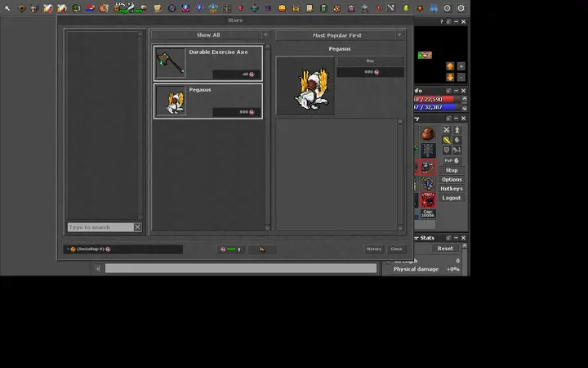The image size is (588, 368).
Task: Click the orange spiral icon in top toolbar
Action: [x=104, y=8]
